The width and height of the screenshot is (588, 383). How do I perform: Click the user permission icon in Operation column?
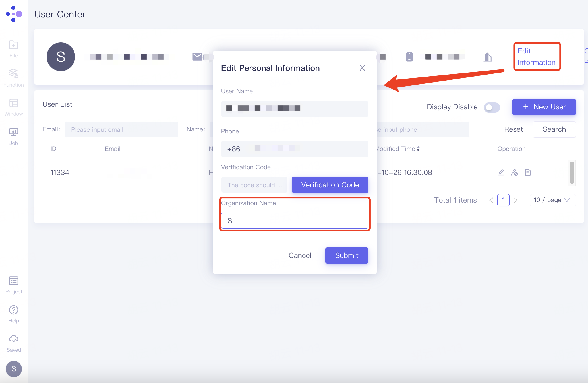pyautogui.click(x=514, y=172)
